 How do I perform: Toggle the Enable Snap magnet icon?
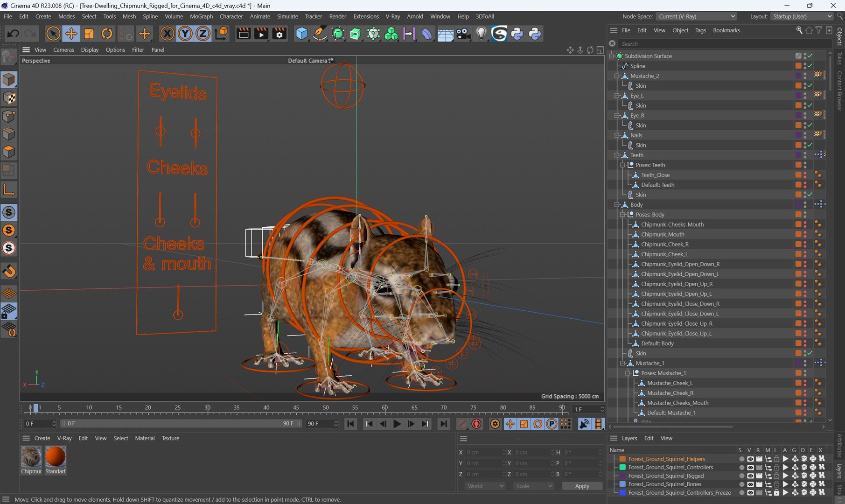coord(9,271)
